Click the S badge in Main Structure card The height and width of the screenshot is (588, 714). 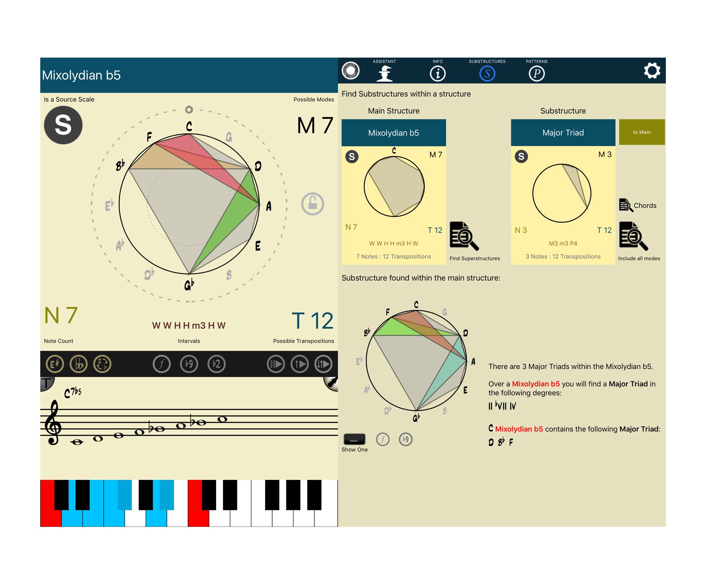[352, 157]
